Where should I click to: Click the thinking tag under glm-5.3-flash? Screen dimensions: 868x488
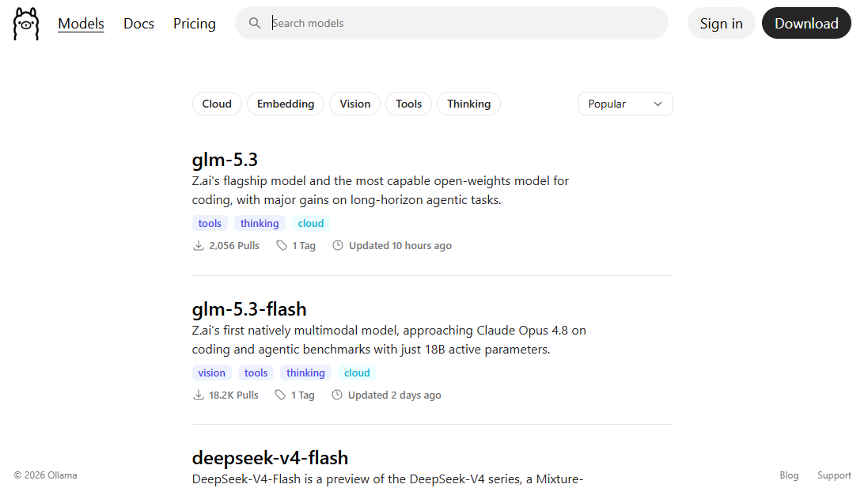click(x=305, y=373)
